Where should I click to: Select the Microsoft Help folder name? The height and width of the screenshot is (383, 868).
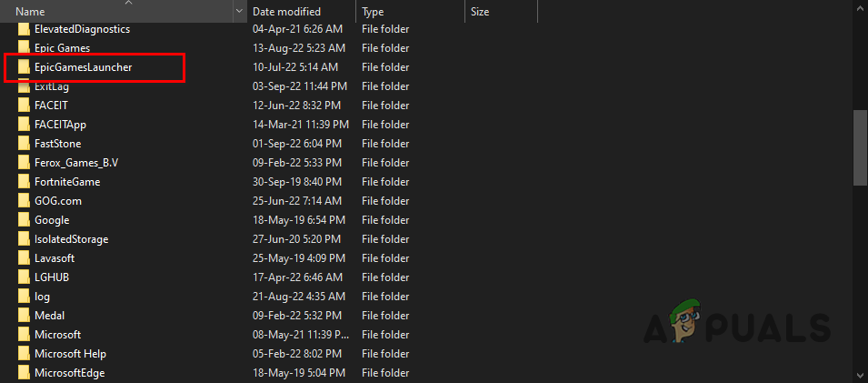tap(71, 354)
